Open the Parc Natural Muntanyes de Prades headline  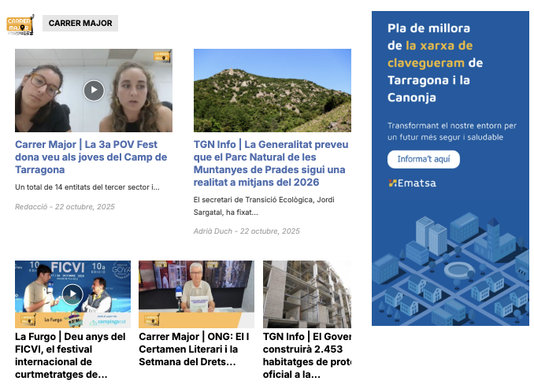click(x=269, y=163)
